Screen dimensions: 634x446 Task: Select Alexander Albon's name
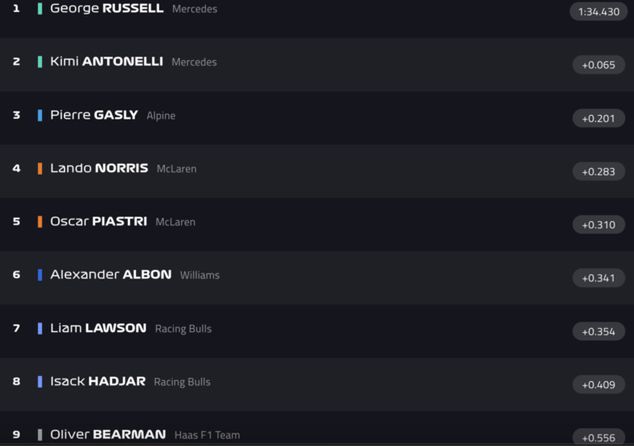click(111, 275)
